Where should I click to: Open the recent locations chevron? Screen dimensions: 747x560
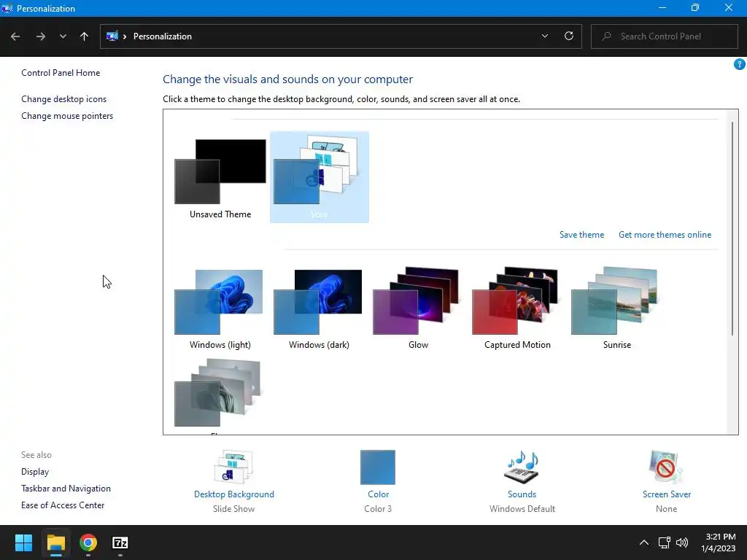pyautogui.click(x=63, y=36)
